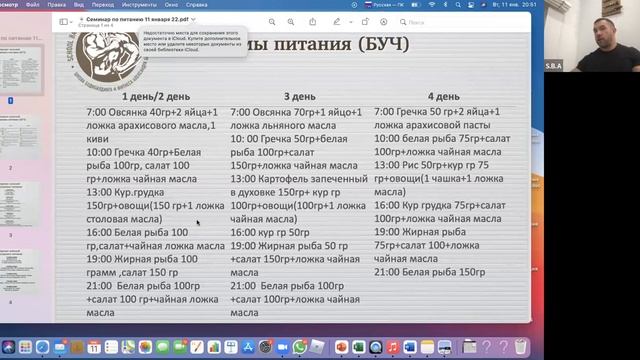
Task: Click the screen recording status icon in menu bar
Action: coord(354,5)
